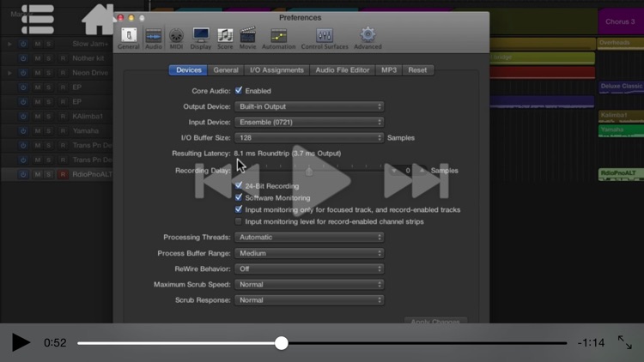This screenshot has width=644, height=362.
Task: Open the Movie preferences pane
Action: click(x=247, y=39)
